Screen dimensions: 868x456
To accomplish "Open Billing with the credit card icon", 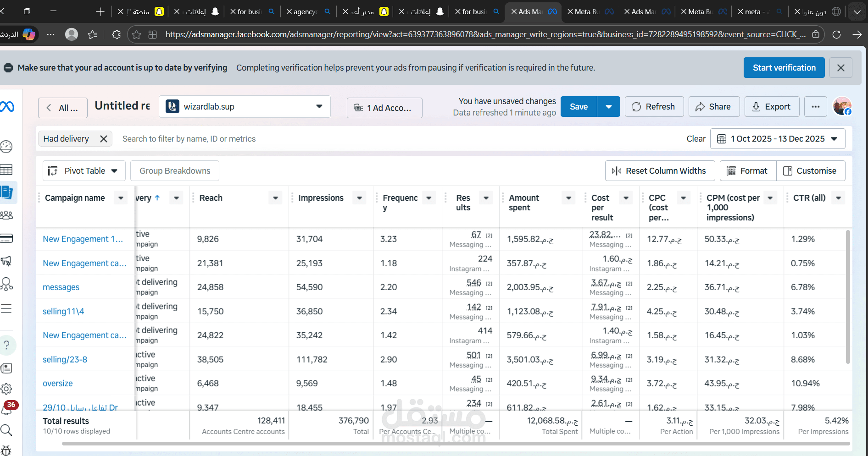I will point(6,238).
